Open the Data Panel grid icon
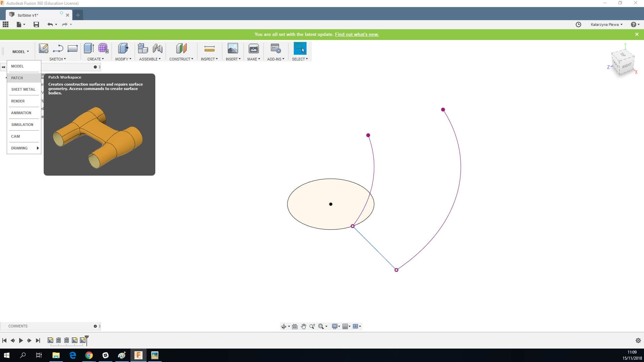644x362 pixels. 5,24
